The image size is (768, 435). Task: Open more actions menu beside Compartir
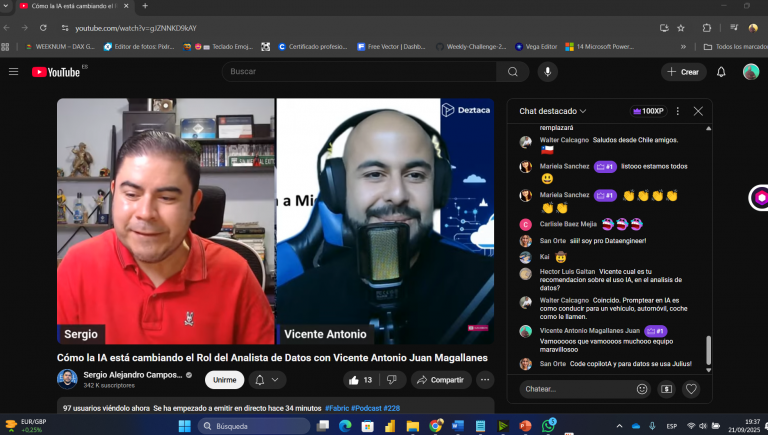[485, 380]
